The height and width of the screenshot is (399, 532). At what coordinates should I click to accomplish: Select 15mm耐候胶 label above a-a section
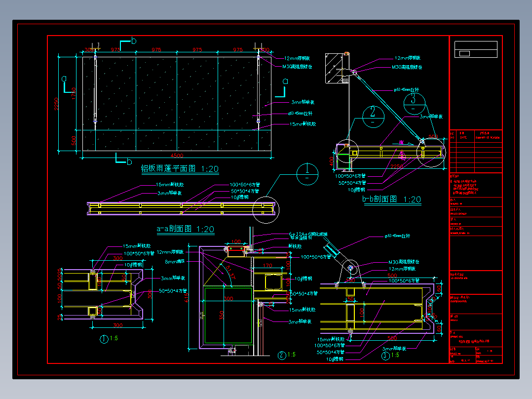[x=170, y=185]
